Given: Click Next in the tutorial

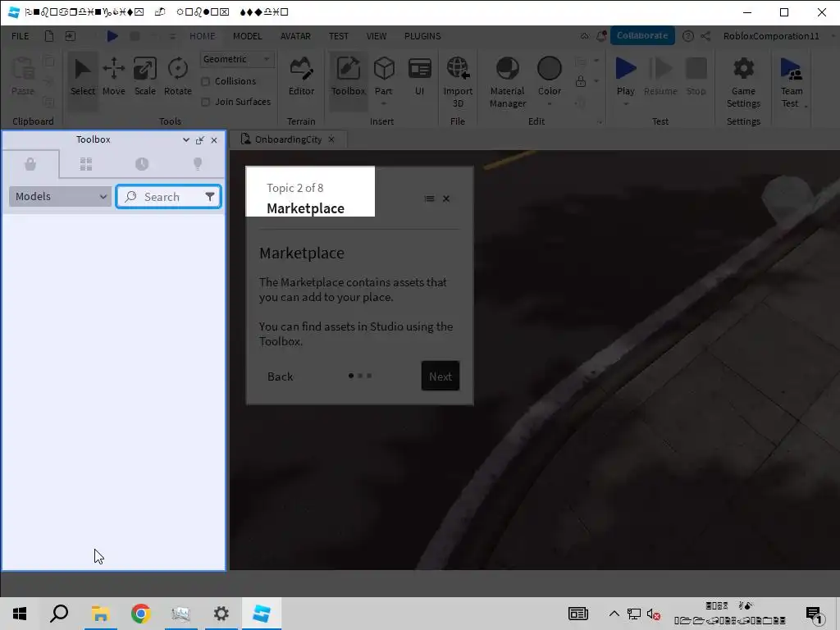Looking at the screenshot, I should pos(441,376).
